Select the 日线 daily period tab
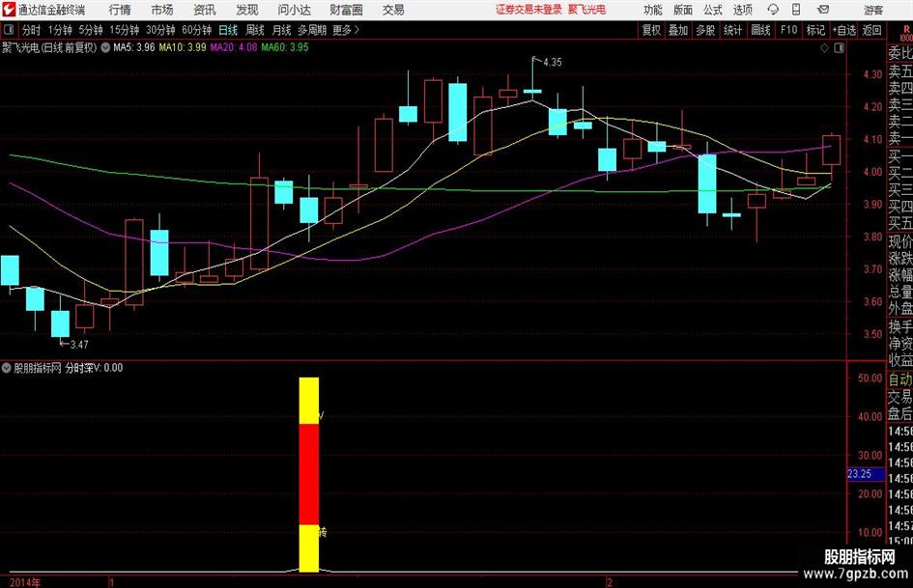The height and width of the screenshot is (588, 913). pyautogui.click(x=228, y=30)
